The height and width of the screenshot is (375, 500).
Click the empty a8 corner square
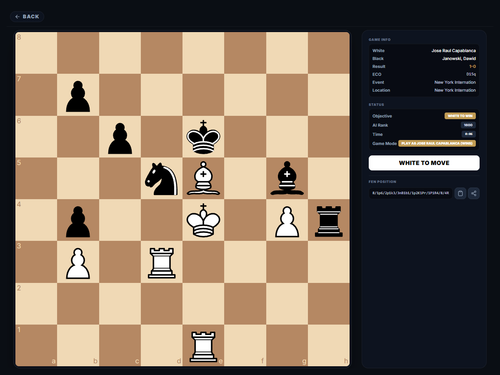point(36,53)
